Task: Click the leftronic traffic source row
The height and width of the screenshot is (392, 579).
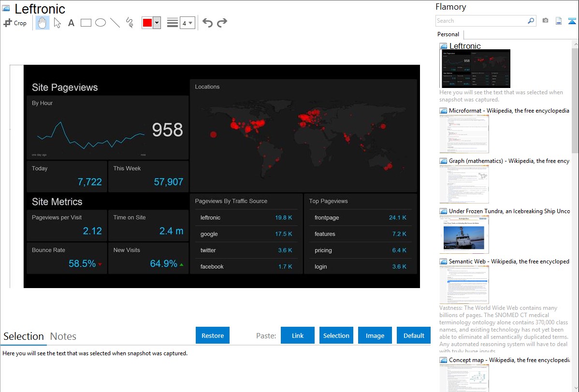Action: 246,218
